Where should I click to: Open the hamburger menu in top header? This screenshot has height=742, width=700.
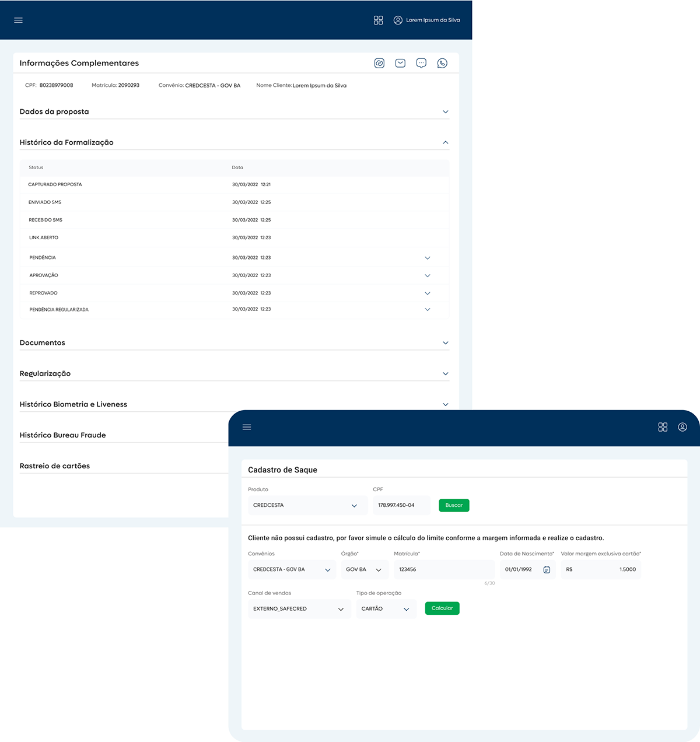18,20
